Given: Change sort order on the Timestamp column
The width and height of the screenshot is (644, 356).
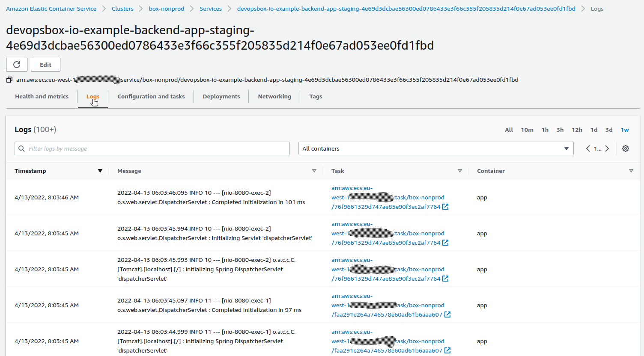Looking at the screenshot, I should 101,171.
